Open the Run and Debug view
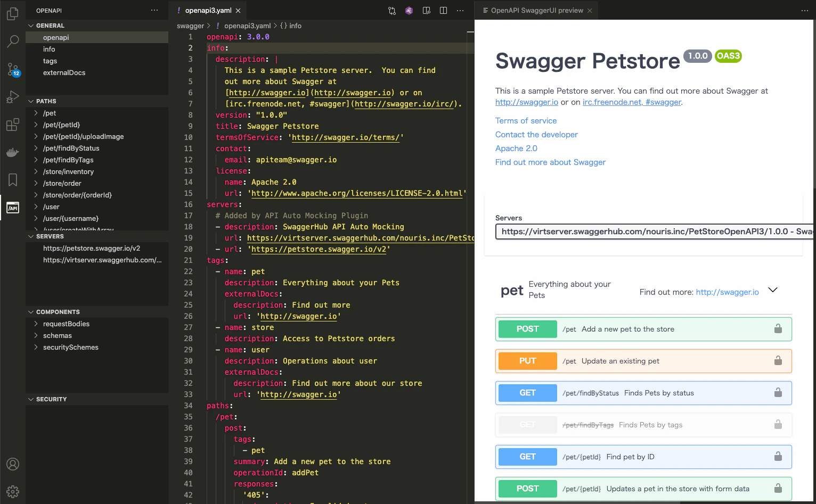 pos(13,97)
